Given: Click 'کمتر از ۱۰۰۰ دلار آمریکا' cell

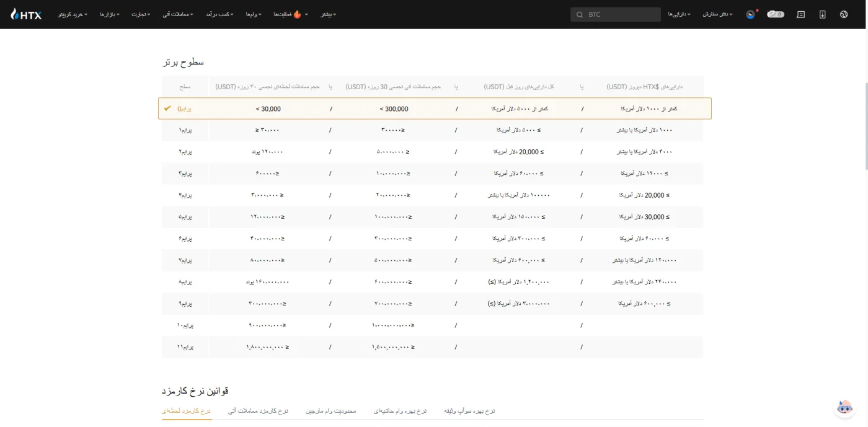Looking at the screenshot, I should pos(649,108).
